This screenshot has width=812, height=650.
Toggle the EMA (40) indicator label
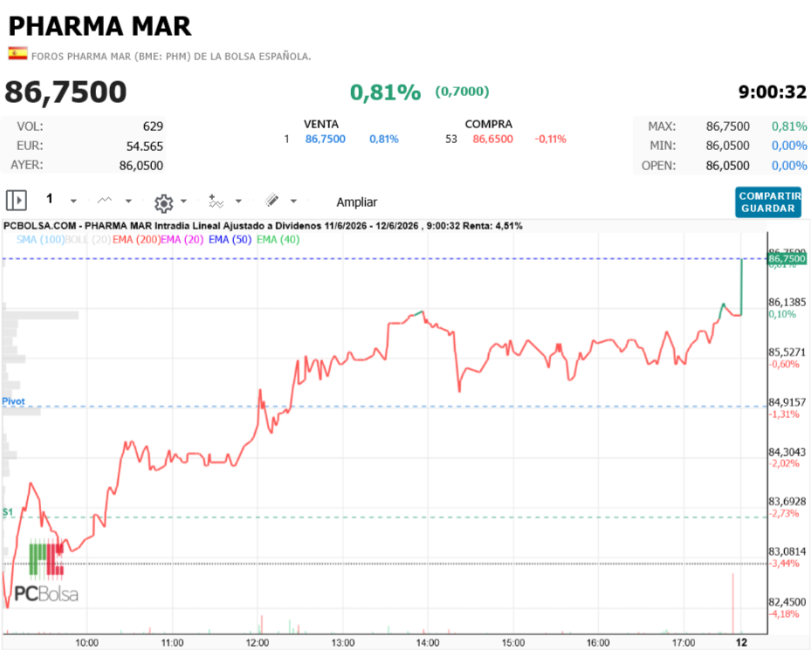click(x=279, y=240)
